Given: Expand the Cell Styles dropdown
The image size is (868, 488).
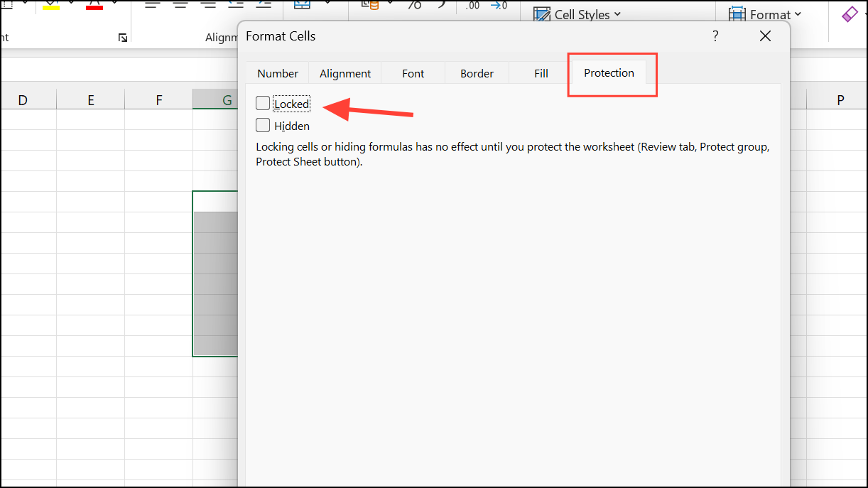Looking at the screenshot, I should [619, 14].
